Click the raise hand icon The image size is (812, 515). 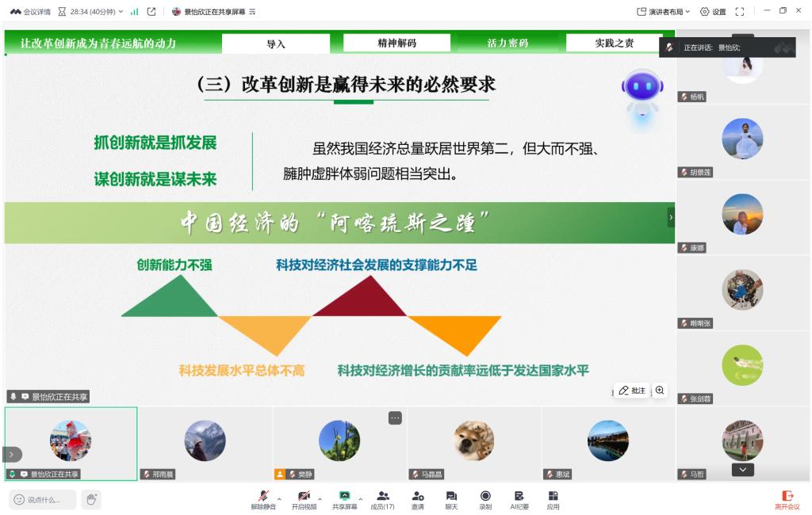click(x=91, y=499)
